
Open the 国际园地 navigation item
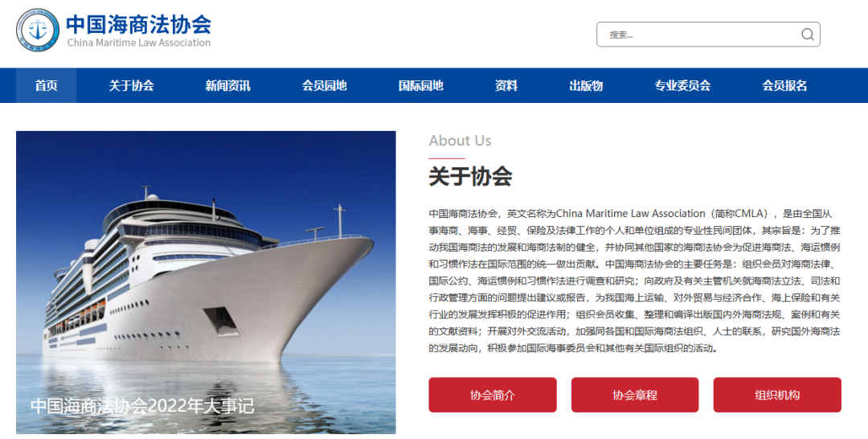click(x=420, y=85)
